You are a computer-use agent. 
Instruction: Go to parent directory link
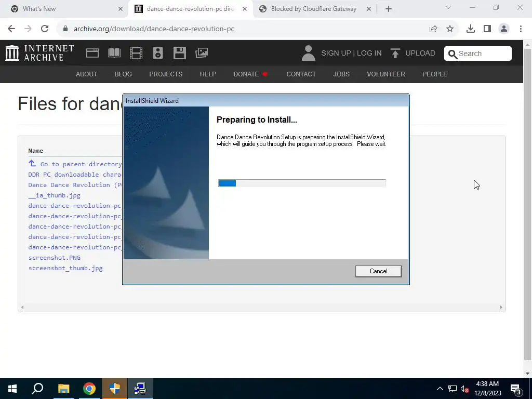click(75, 164)
